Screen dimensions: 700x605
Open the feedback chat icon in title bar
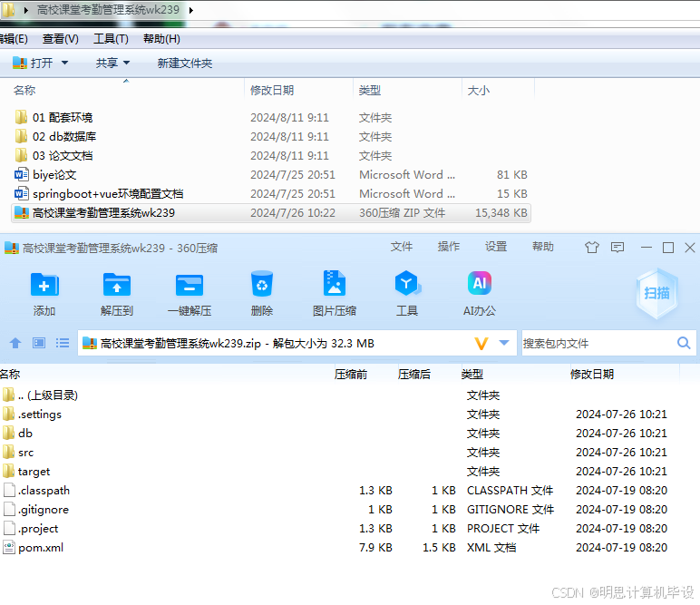coord(617,247)
